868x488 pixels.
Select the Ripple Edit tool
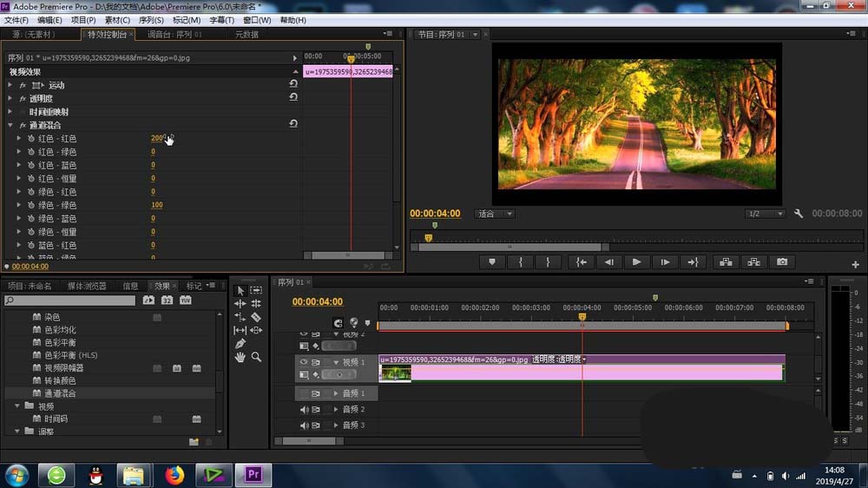240,304
